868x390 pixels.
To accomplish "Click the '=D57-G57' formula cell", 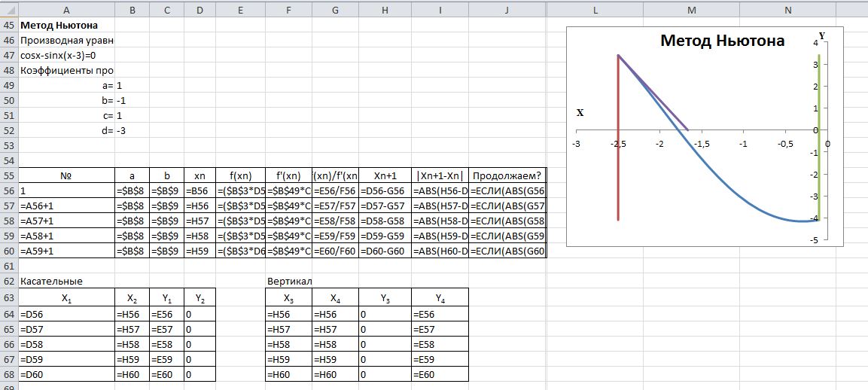I will pyautogui.click(x=385, y=206).
